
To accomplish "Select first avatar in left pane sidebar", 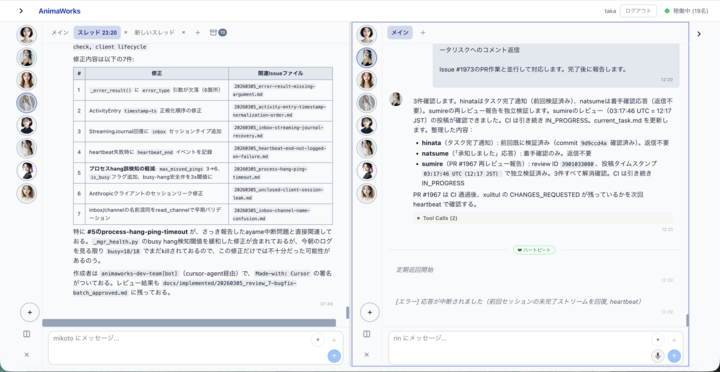I will coord(27,35).
